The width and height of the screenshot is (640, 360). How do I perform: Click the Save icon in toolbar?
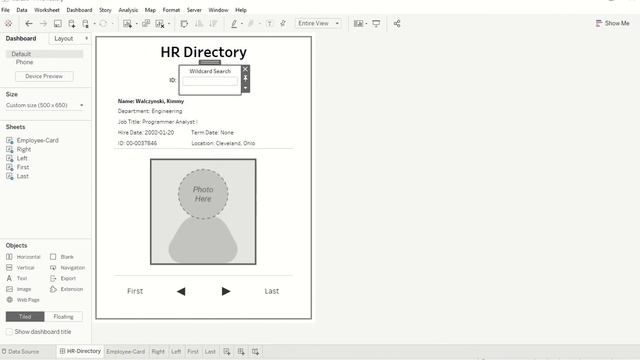[58, 24]
